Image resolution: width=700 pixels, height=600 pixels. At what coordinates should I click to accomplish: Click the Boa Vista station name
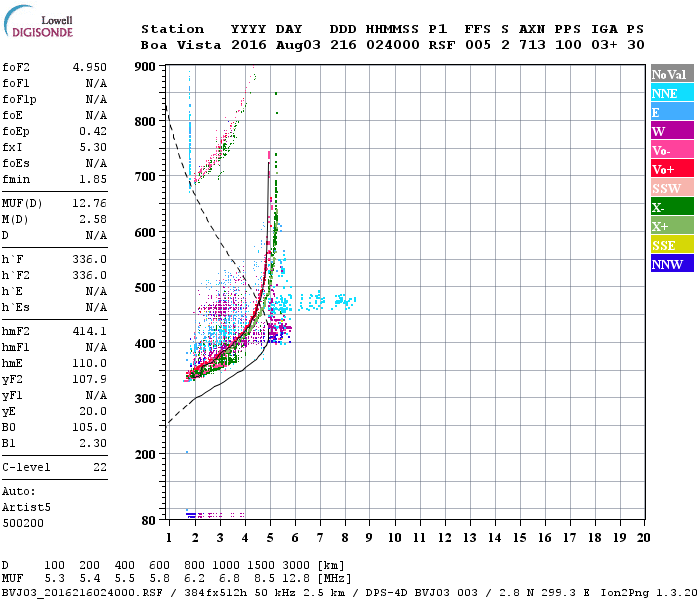click(181, 45)
